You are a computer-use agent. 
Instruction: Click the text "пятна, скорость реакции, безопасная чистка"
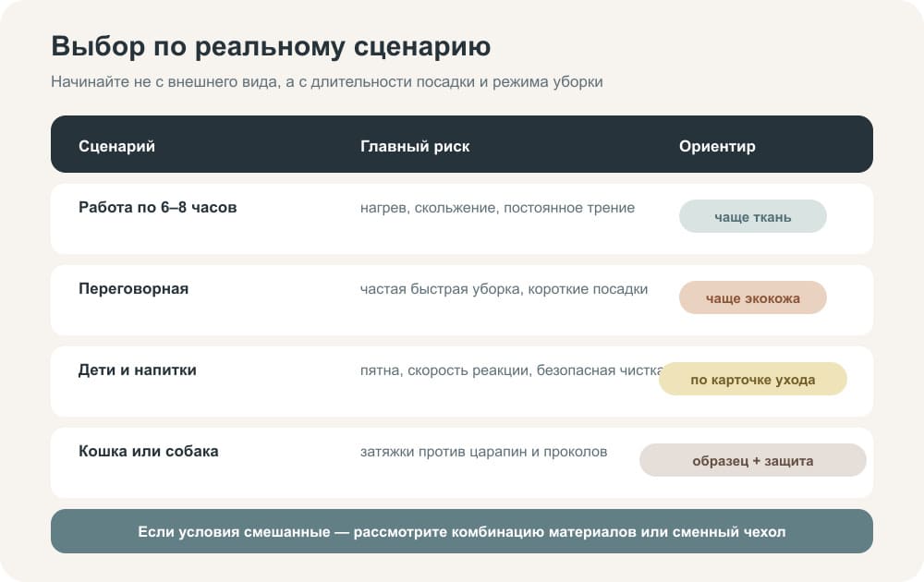[x=511, y=370]
